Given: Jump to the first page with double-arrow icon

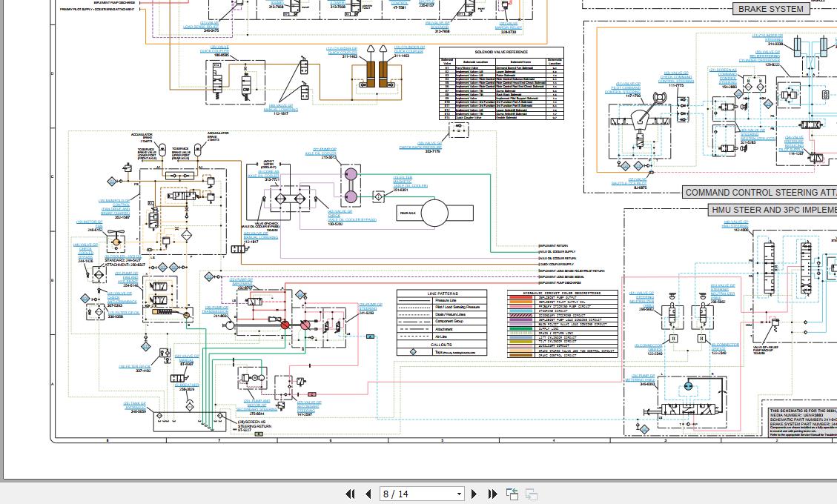Looking at the screenshot, I should [x=350, y=494].
